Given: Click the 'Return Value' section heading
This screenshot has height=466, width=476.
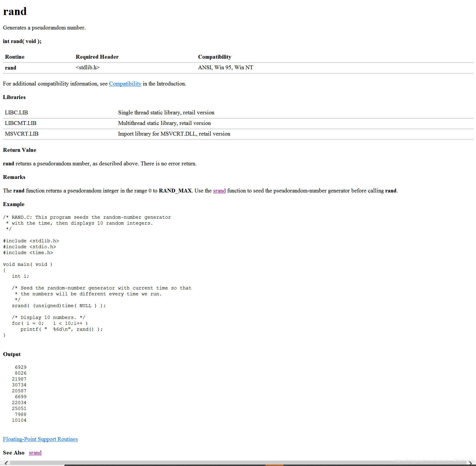Looking at the screenshot, I should (19, 150).
